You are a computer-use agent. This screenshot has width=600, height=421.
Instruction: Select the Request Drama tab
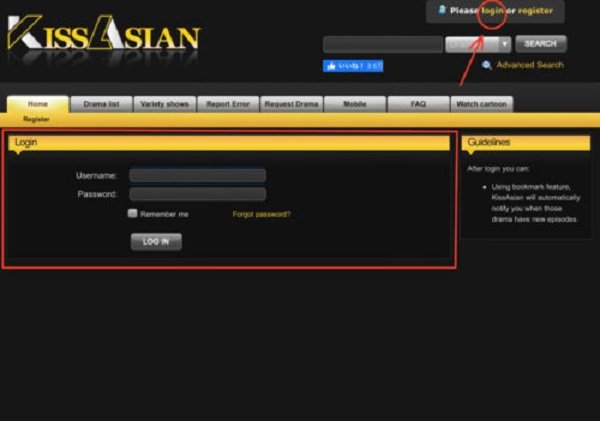coord(291,104)
